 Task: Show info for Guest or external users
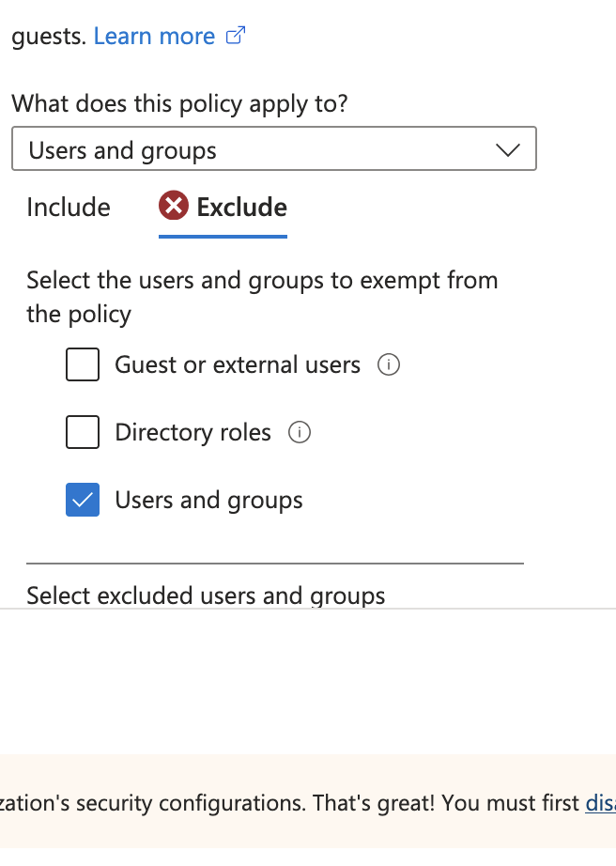tap(389, 364)
